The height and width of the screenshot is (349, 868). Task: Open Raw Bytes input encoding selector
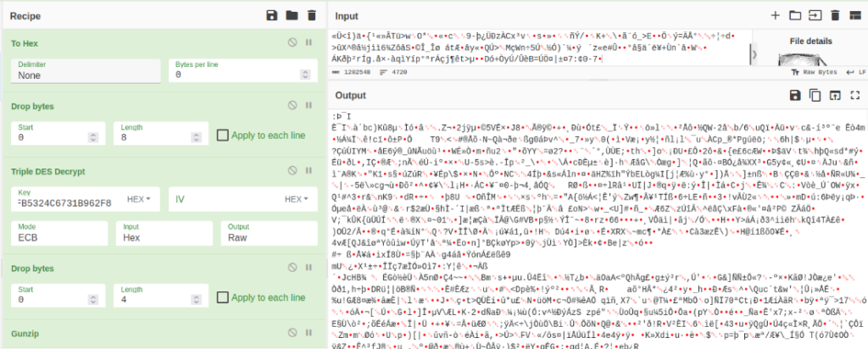(x=815, y=72)
